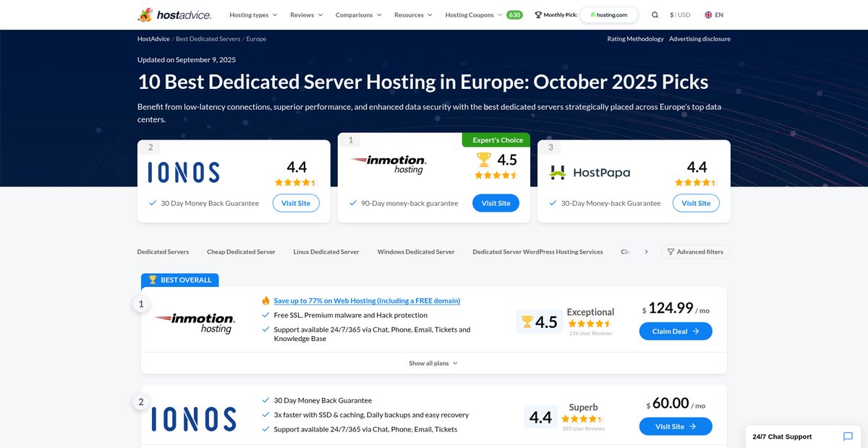Click the Best Dedicated Servers breadcrumb
This screenshot has height=448, width=868.
tap(208, 39)
